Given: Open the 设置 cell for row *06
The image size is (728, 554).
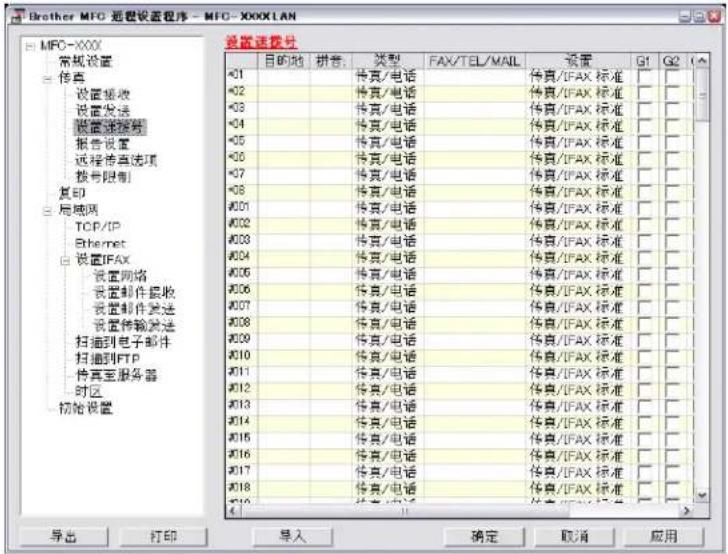Looking at the screenshot, I should point(578,159).
